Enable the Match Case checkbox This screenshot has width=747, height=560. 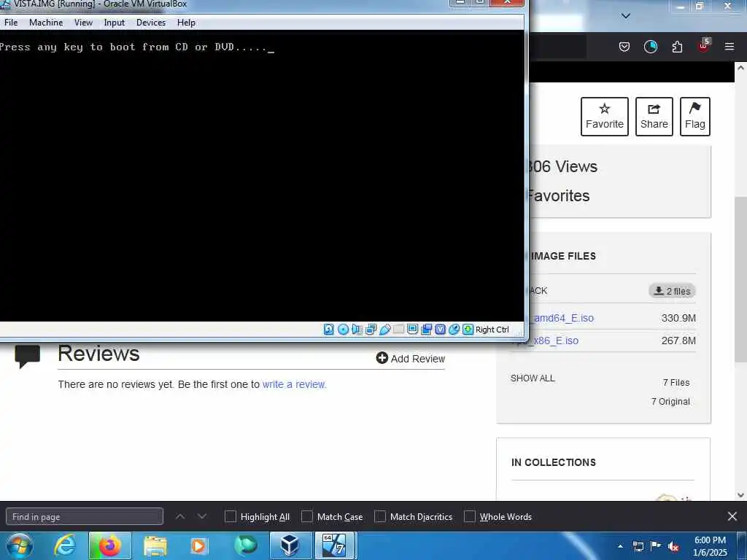[x=307, y=517]
